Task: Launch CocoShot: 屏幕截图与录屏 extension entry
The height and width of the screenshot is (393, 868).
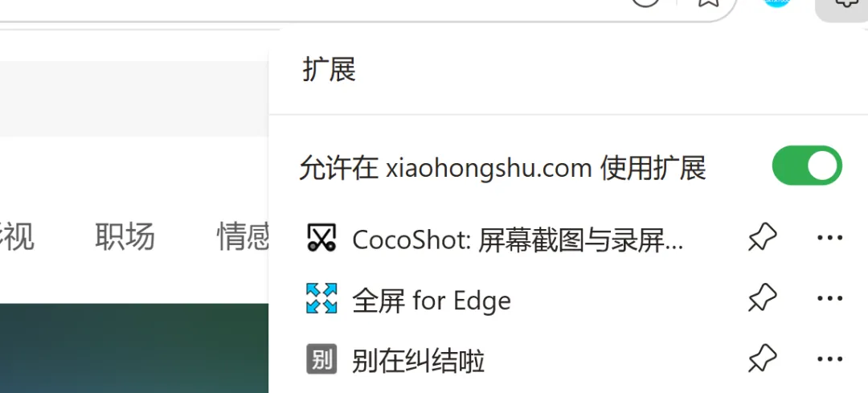Action: coord(518,239)
